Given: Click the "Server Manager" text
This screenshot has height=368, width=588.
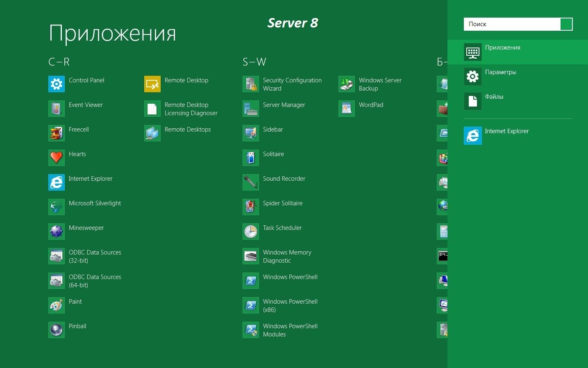Looking at the screenshot, I should pyautogui.click(x=284, y=105).
